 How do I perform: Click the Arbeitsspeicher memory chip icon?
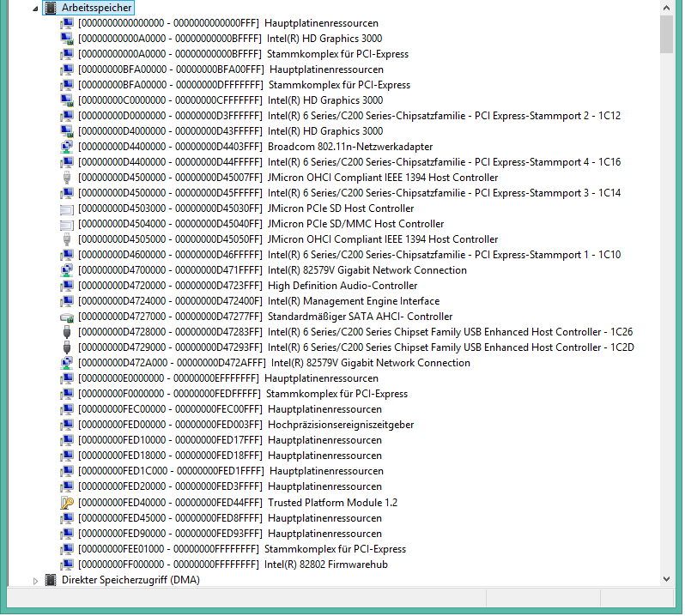[52, 8]
